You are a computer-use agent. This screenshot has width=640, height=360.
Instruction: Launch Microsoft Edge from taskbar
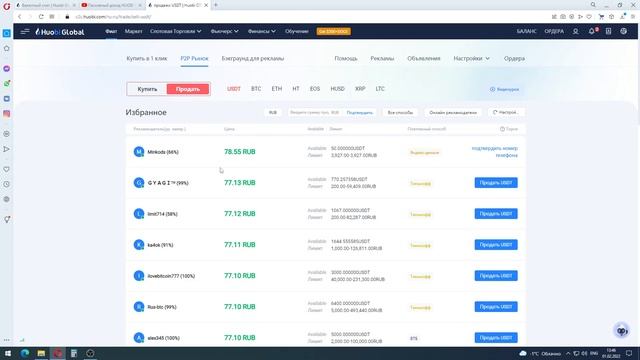[24, 353]
